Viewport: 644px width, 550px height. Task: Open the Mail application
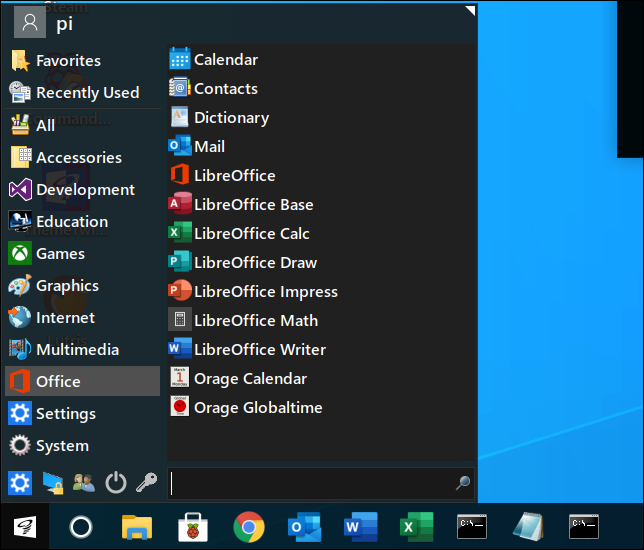tap(208, 146)
